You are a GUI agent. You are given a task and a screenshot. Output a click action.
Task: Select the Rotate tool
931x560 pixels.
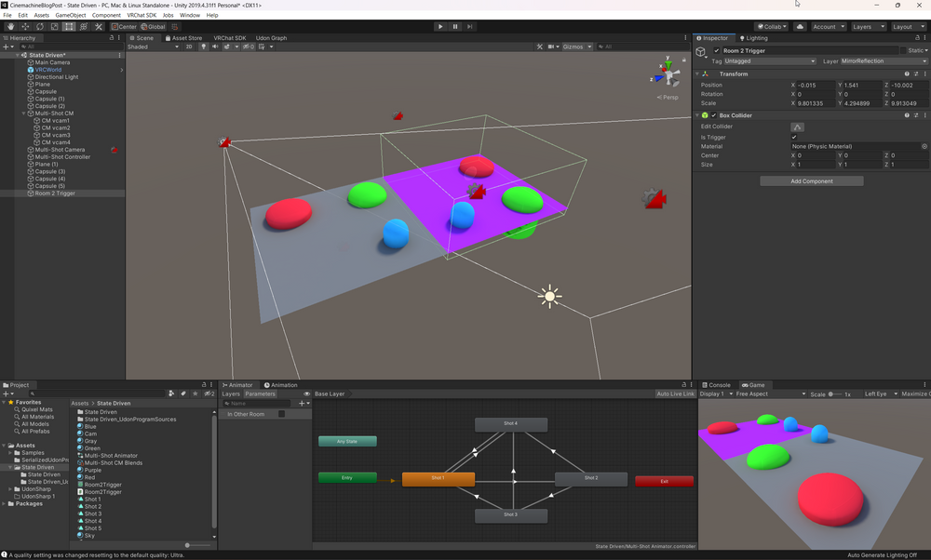tap(40, 26)
